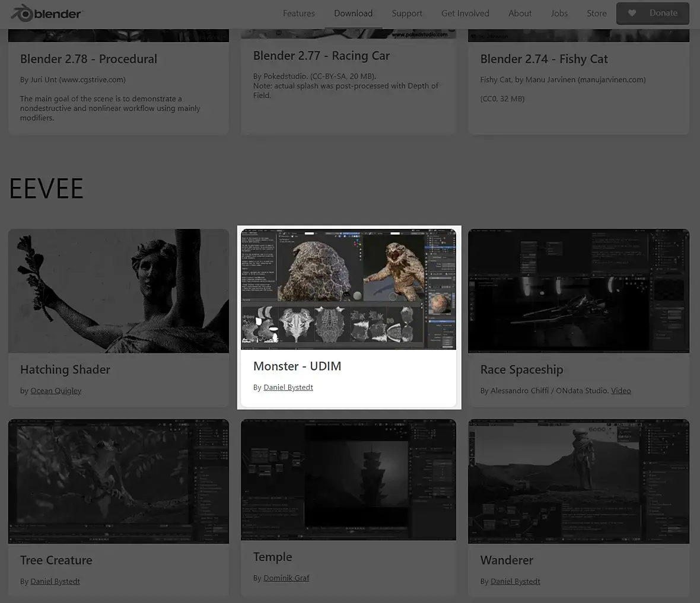This screenshot has width=700, height=603.
Task: Go to the Support page
Action: click(x=407, y=14)
